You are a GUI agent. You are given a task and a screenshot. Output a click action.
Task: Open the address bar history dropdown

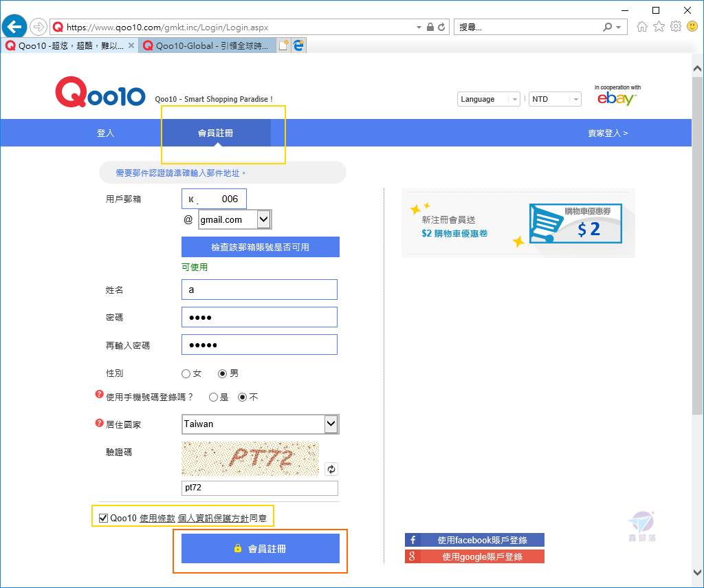[419, 27]
